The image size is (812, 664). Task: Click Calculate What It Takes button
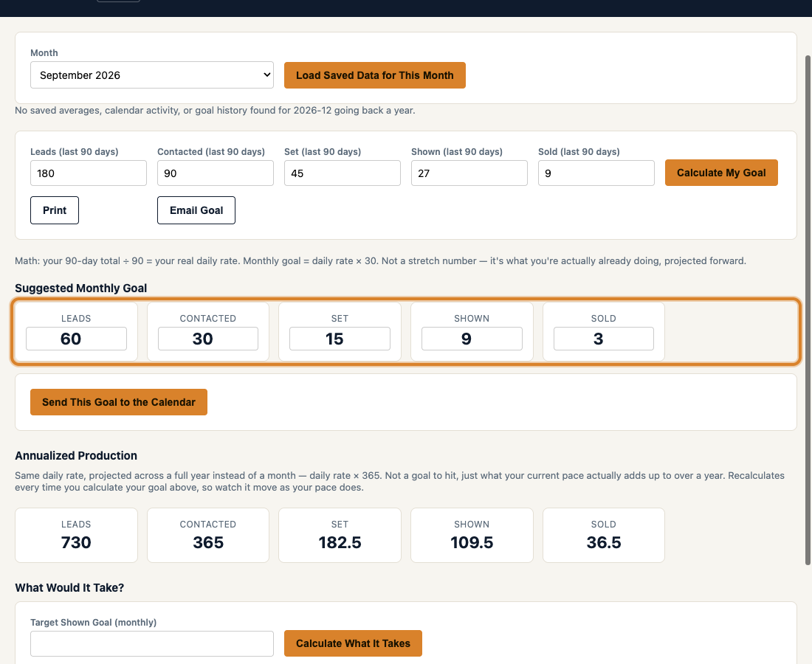[x=353, y=643]
